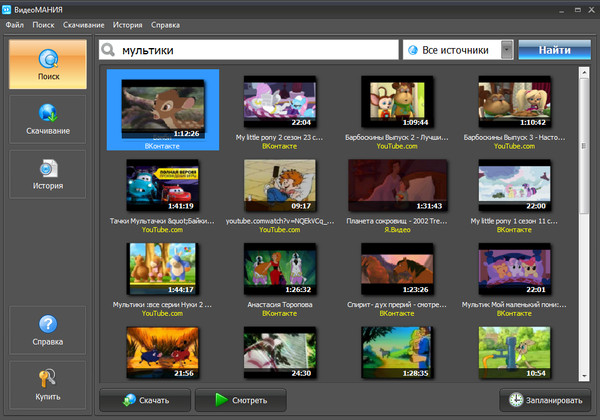Viewport: 600px width, 420px height.
Task: Open the История sidebar section
Action: (48, 174)
